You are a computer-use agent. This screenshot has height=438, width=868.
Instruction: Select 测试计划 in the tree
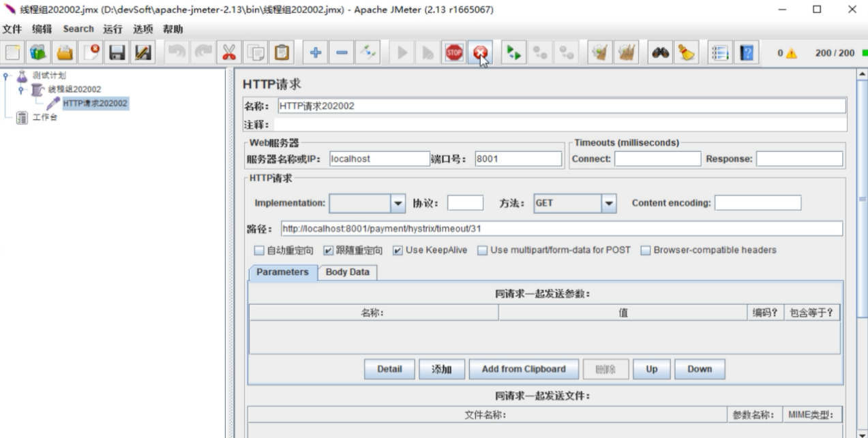[51, 75]
